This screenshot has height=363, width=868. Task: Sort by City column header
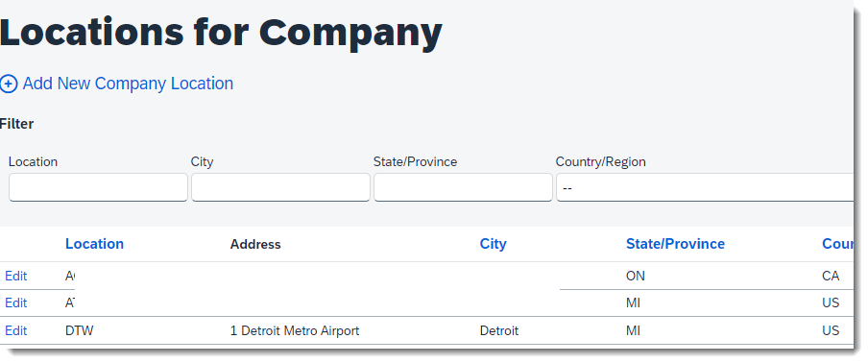(493, 244)
